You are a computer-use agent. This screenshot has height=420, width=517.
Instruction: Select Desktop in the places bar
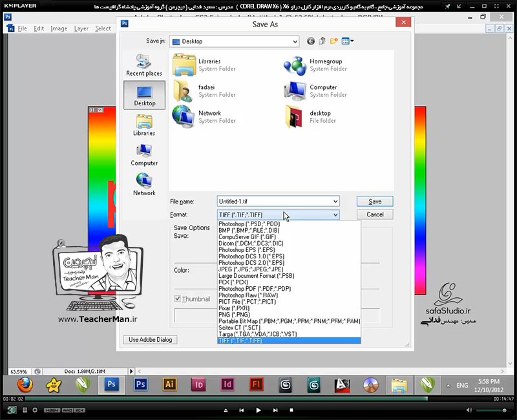pyautogui.click(x=144, y=95)
